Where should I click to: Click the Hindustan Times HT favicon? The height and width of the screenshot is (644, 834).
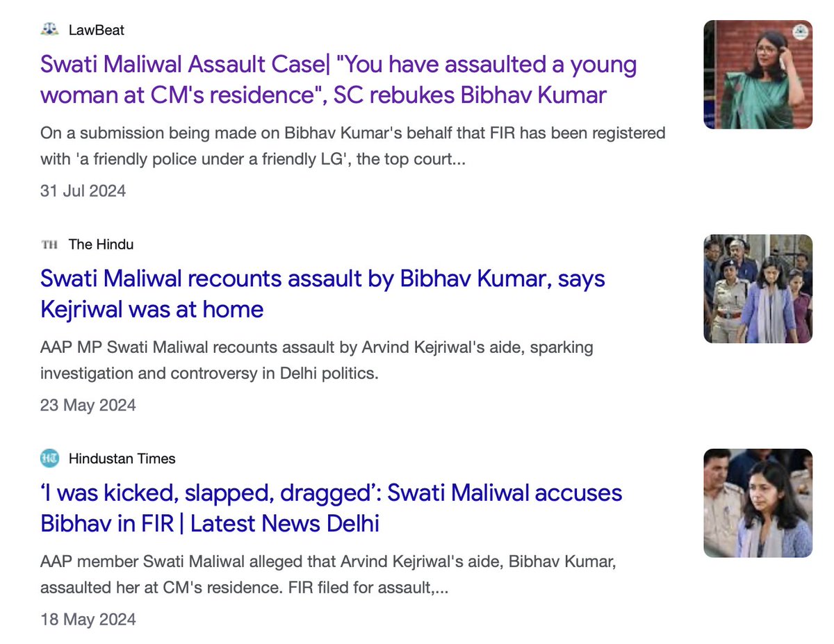(50, 459)
